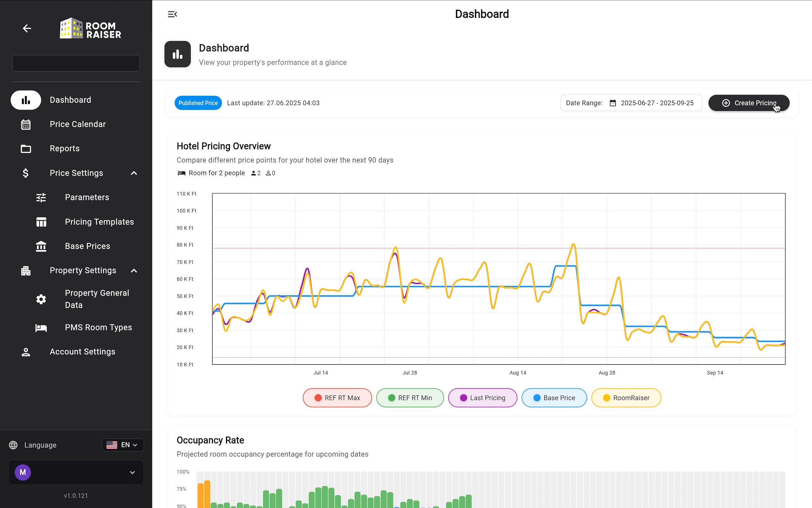Hide the RoomRaiser chart line
The width and height of the screenshot is (812, 508).
coord(626,398)
